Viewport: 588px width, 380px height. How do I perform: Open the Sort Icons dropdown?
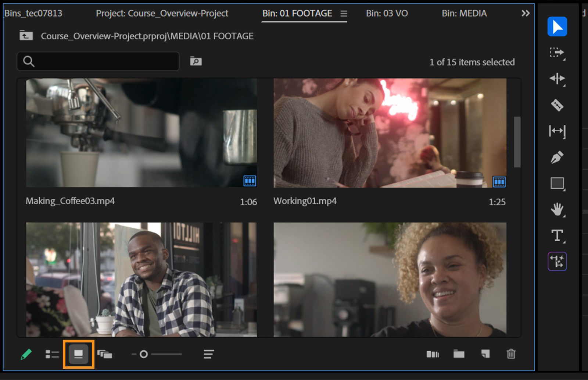point(208,354)
